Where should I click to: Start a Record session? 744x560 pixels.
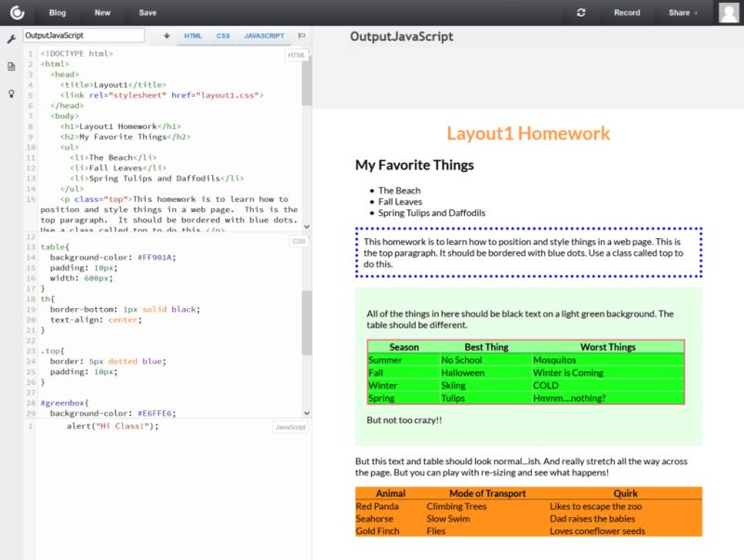coord(627,13)
